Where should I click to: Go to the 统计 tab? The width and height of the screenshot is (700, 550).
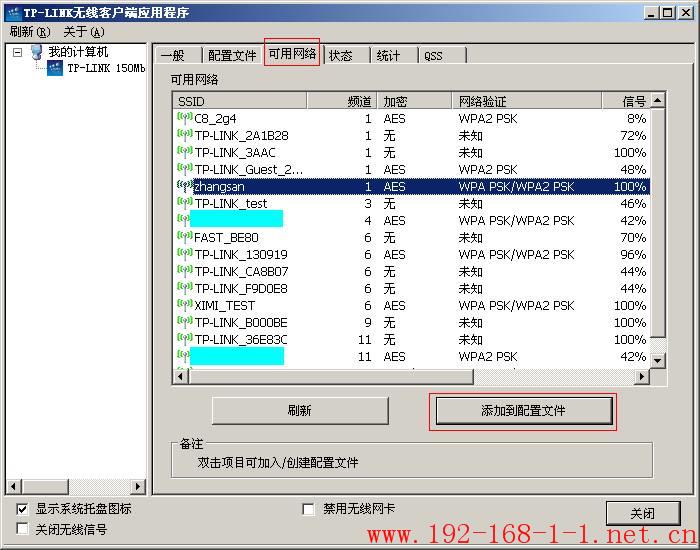coord(395,55)
